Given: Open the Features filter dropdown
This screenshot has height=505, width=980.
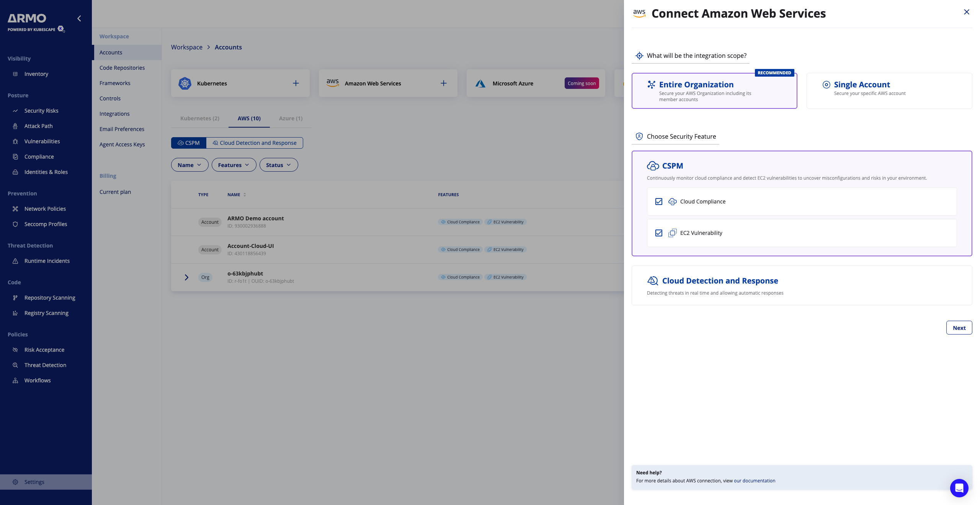Looking at the screenshot, I should click(x=234, y=165).
